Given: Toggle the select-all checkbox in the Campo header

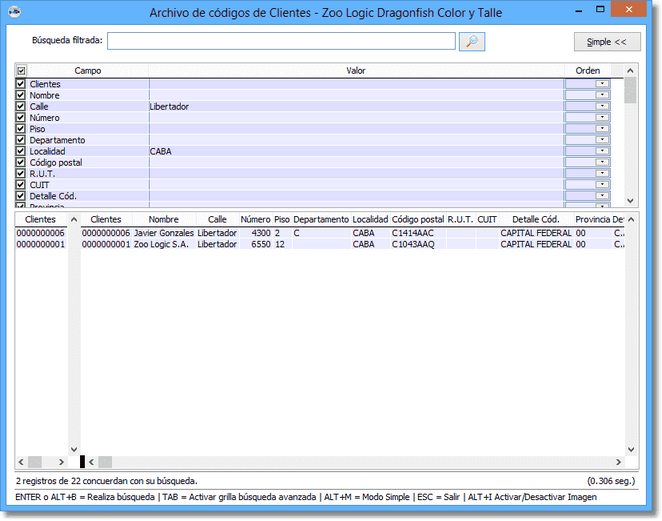Looking at the screenshot, I should coord(21,71).
